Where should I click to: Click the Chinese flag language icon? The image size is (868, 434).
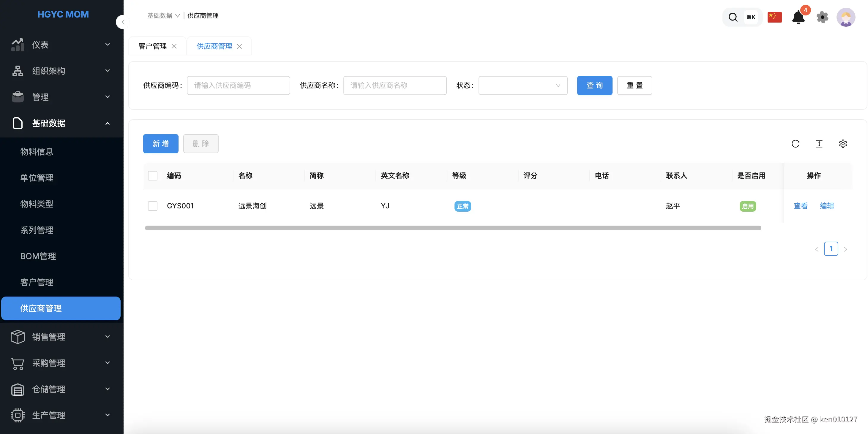click(x=774, y=17)
